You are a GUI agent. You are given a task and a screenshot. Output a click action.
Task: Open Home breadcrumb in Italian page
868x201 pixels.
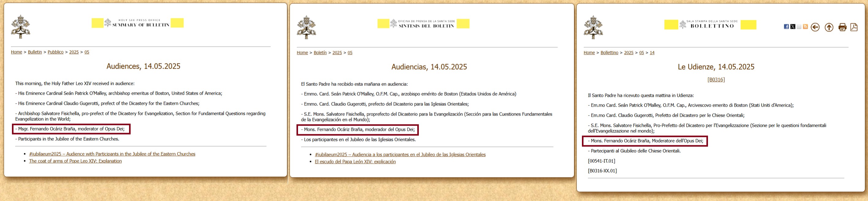tap(589, 52)
